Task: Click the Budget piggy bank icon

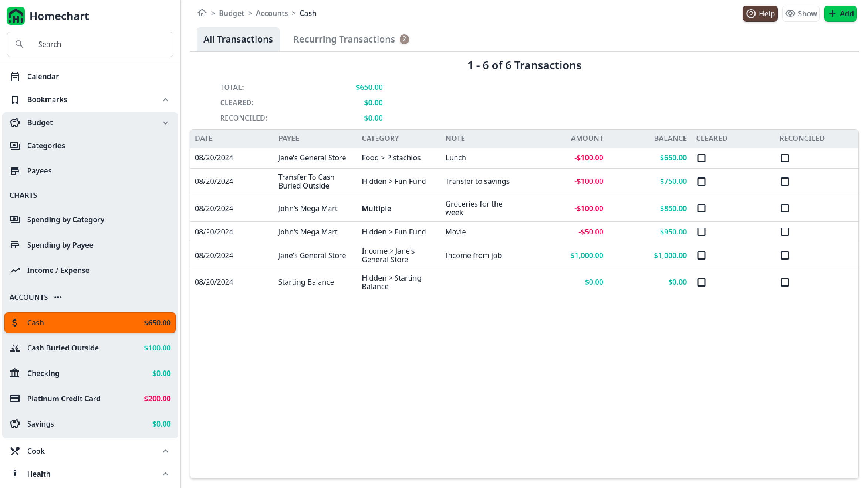Action: pos(15,123)
